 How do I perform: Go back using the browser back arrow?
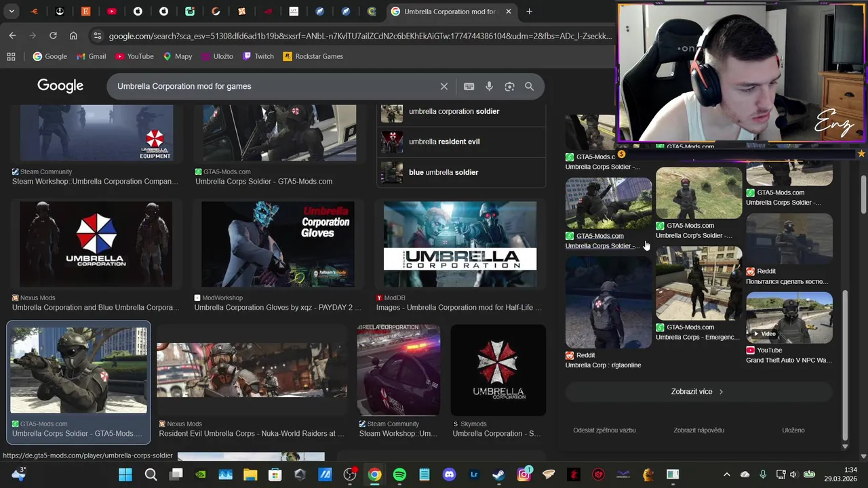click(12, 35)
